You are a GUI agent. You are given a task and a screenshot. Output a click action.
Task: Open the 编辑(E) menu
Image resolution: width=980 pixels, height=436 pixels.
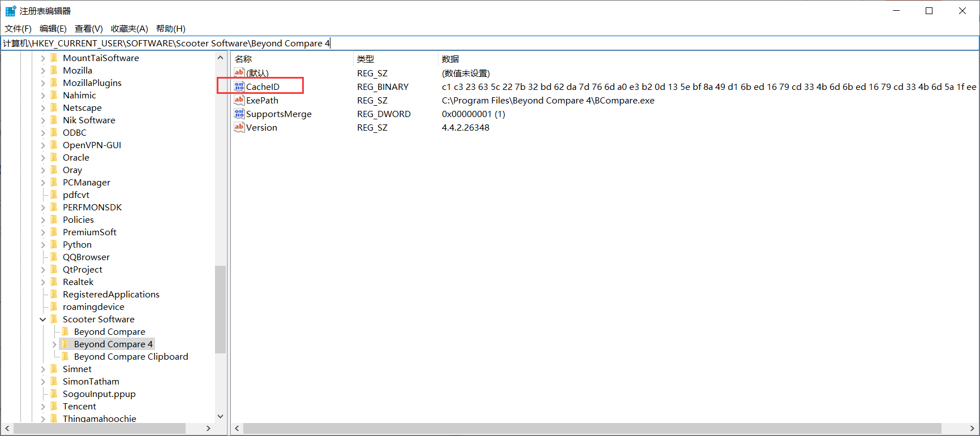[x=53, y=28]
